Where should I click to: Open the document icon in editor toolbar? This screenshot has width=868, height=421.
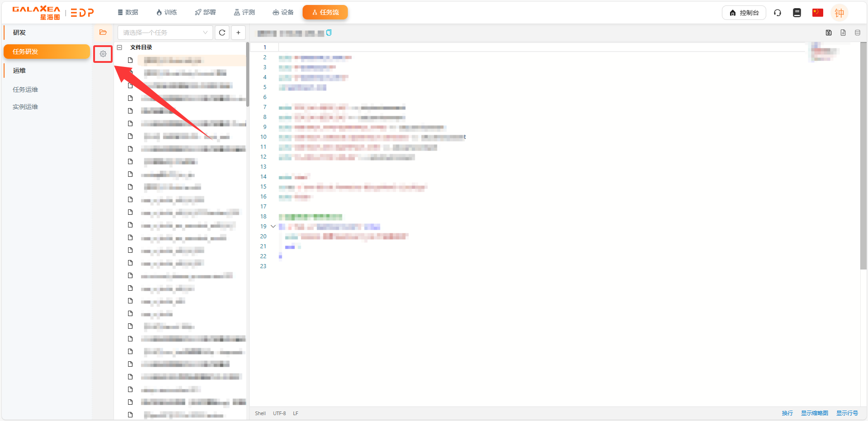[x=843, y=33]
